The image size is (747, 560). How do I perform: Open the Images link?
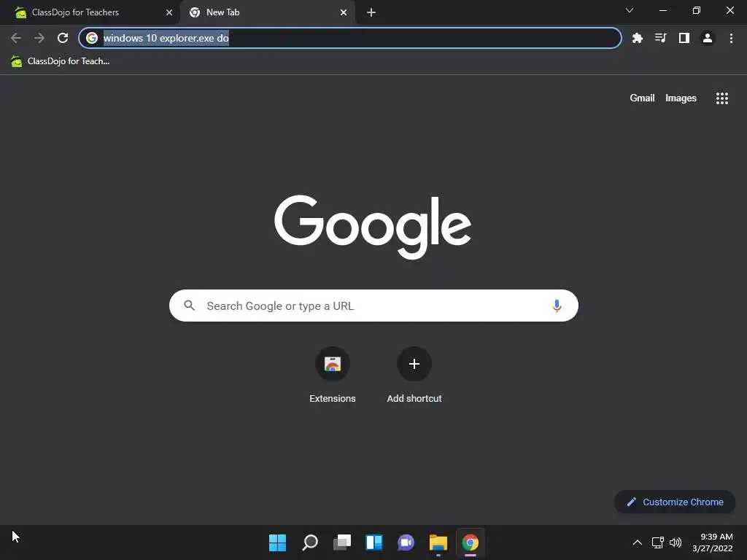point(681,98)
